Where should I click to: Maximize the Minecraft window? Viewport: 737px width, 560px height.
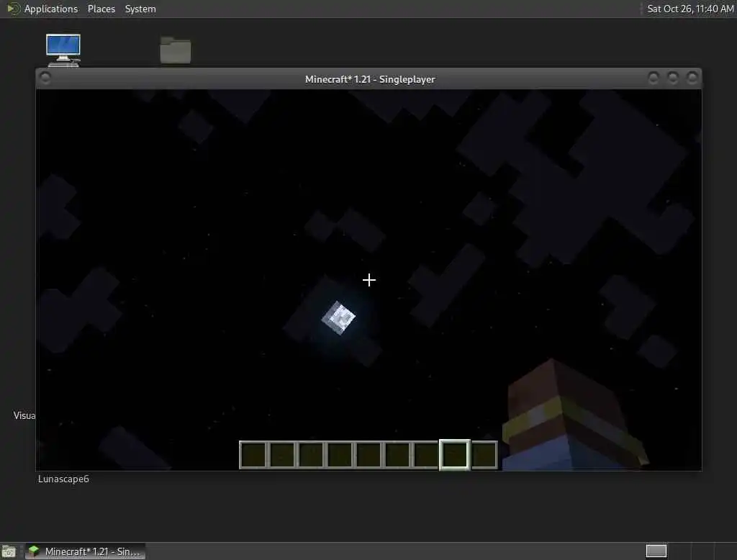[x=673, y=78]
